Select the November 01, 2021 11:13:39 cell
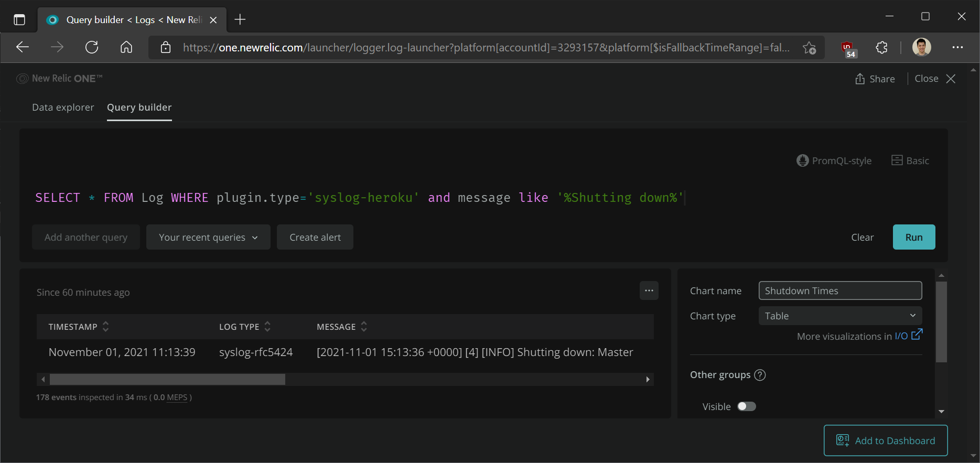Screen dimensions: 980x463 122,352
